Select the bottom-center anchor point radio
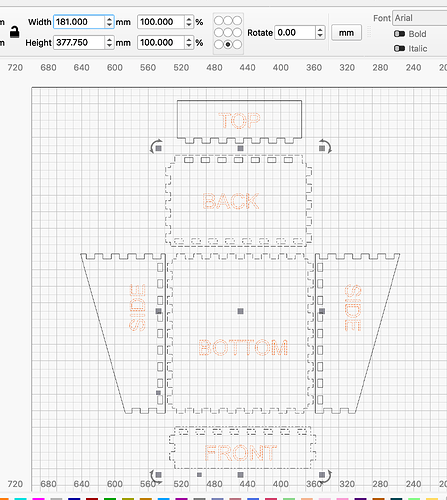447x500 pixels. pyautogui.click(x=228, y=44)
